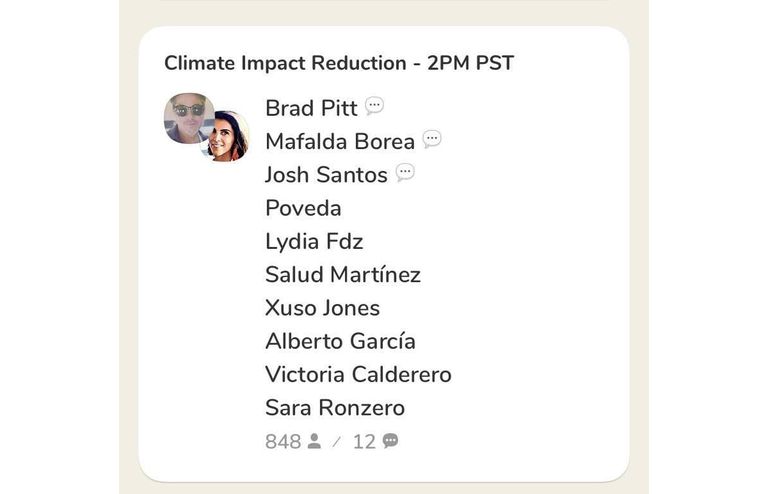Select Victoria Calderero in the list
Screen dimensions: 768x494
(358, 374)
